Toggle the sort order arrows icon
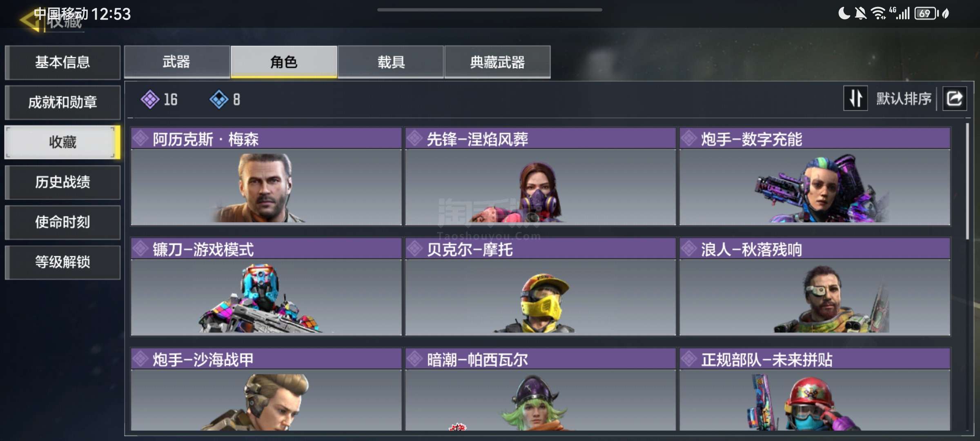The image size is (980, 441). 855,98
